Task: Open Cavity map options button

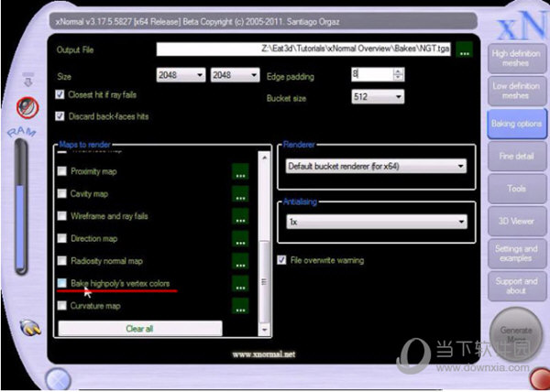Action: pos(240,194)
